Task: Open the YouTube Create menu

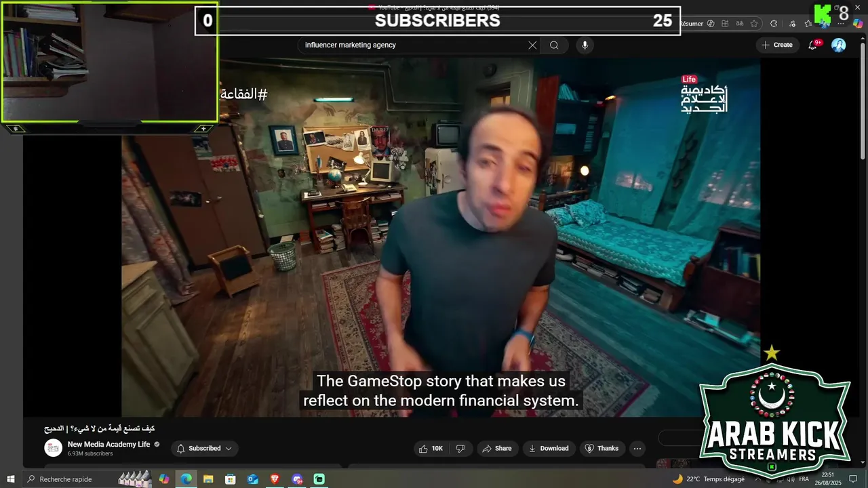Action: point(777,45)
